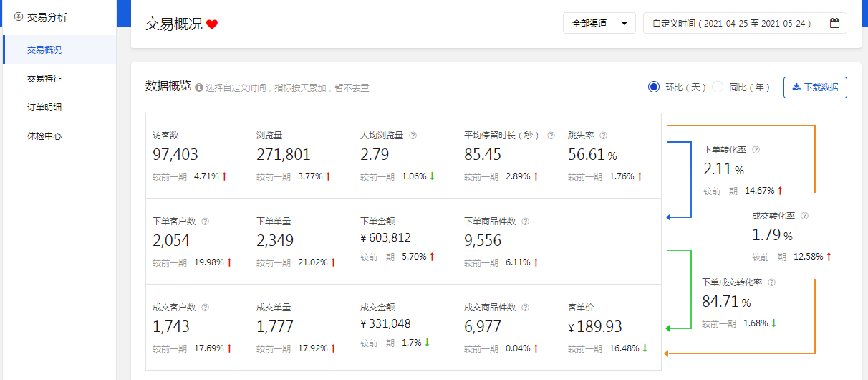Click help icon beside 人均浏览量
This screenshot has width=868, height=380.
413,135
